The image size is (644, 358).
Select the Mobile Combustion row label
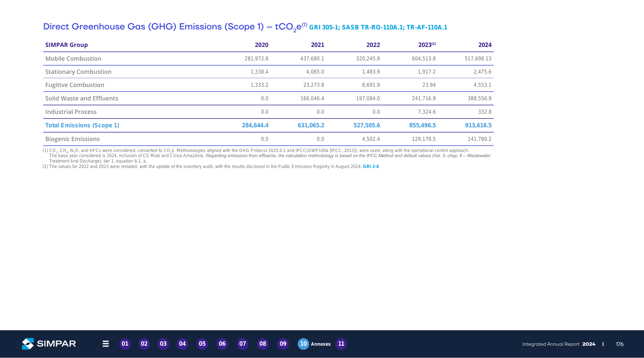pyautogui.click(x=73, y=59)
